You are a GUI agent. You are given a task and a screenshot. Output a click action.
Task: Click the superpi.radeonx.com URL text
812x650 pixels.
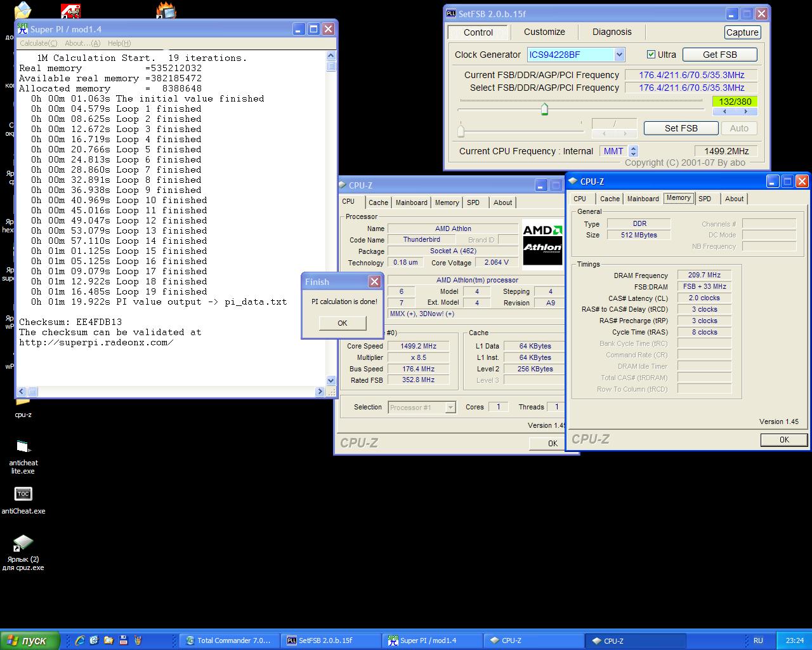pos(96,342)
